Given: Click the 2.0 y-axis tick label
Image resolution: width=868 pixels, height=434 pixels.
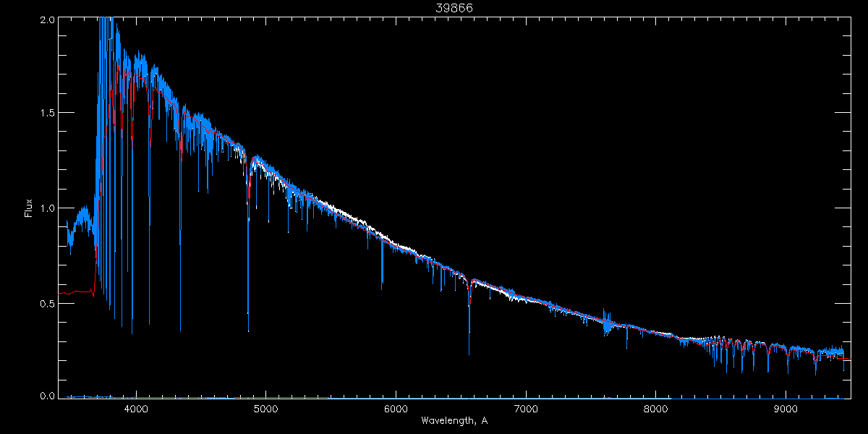Looking at the screenshot, I should point(46,20).
